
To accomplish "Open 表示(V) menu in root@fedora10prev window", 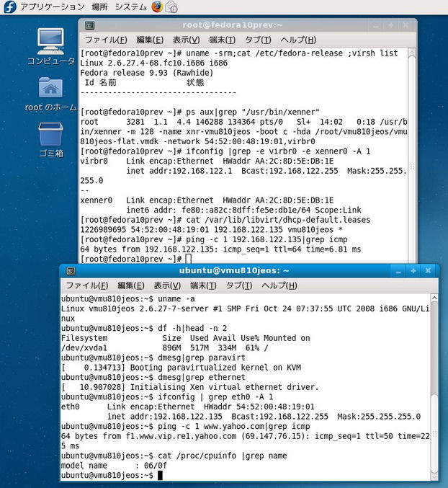I will point(187,40).
